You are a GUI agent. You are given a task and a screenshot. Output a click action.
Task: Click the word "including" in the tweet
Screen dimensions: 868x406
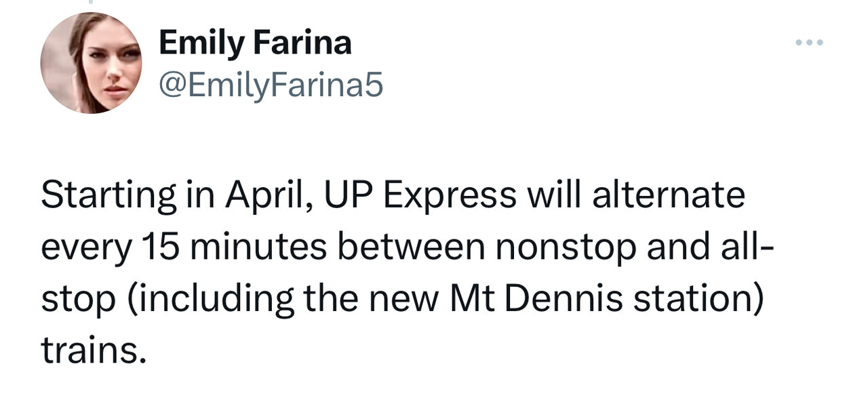pos(208,300)
